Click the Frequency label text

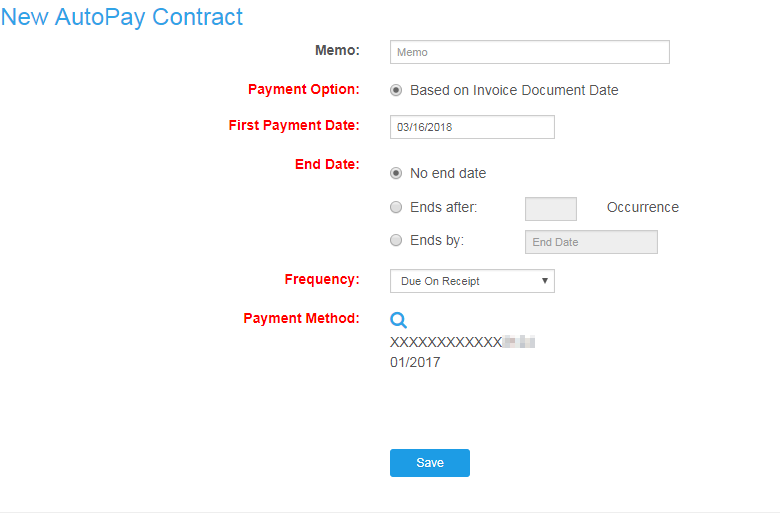point(322,279)
